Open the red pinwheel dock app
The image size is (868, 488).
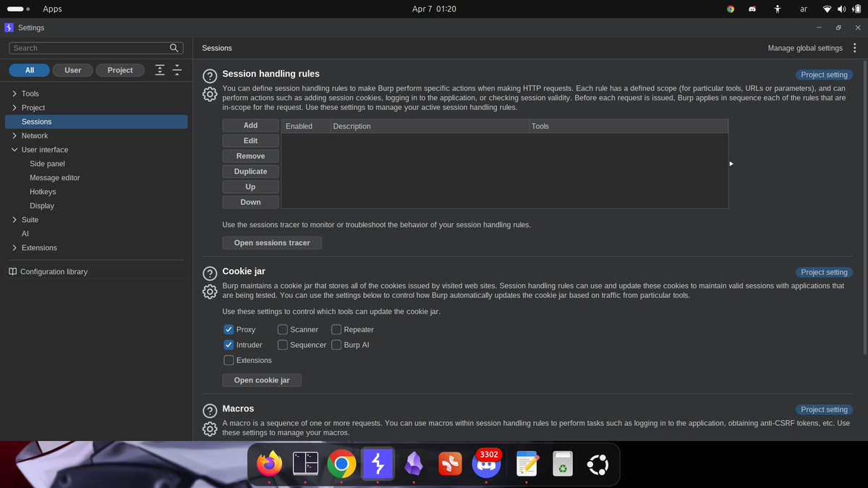(x=450, y=463)
